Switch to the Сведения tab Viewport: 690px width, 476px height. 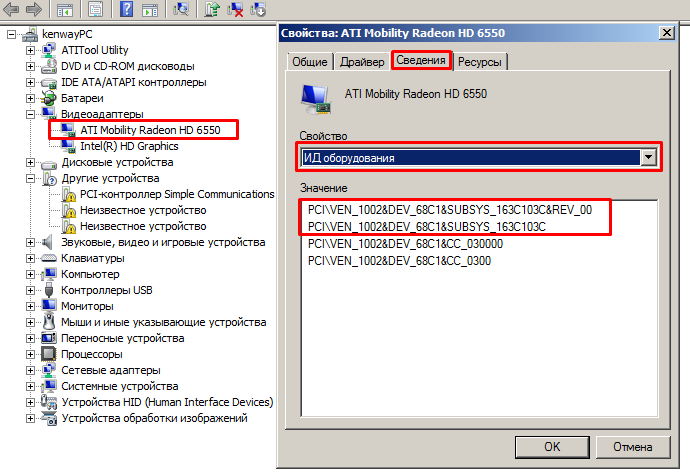(421, 60)
